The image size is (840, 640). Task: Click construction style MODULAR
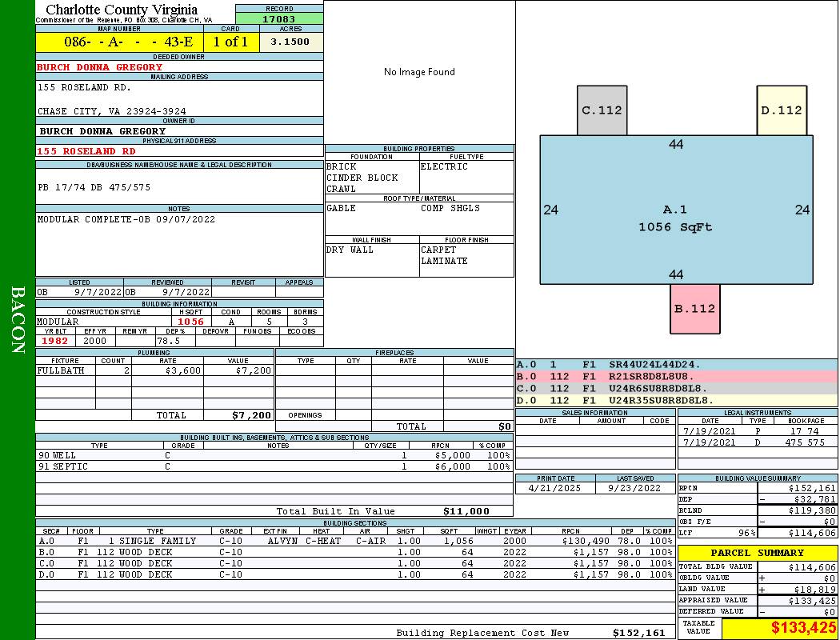[x=58, y=322]
